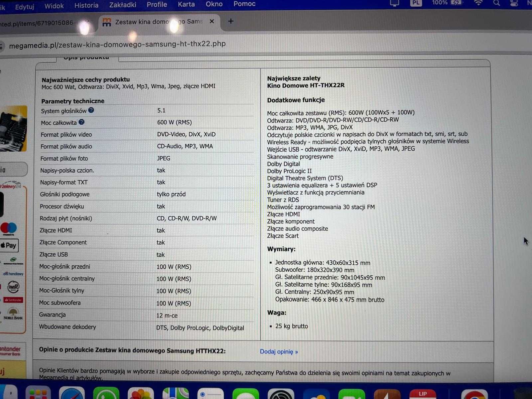Open WhatsApp from the Dock
Image resolution: width=532 pixels, height=399 pixels.
click(x=106, y=393)
